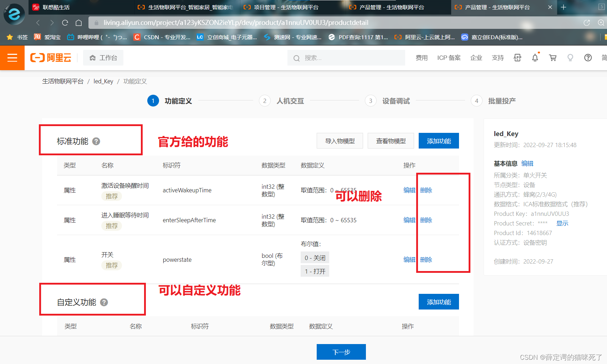
Task: Click help icon beside 标准功能
Action: coord(96,141)
